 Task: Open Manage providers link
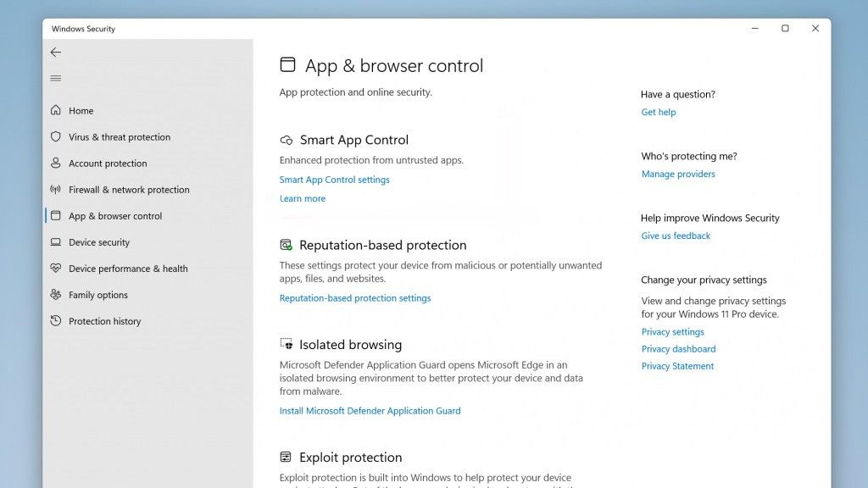pyautogui.click(x=678, y=175)
